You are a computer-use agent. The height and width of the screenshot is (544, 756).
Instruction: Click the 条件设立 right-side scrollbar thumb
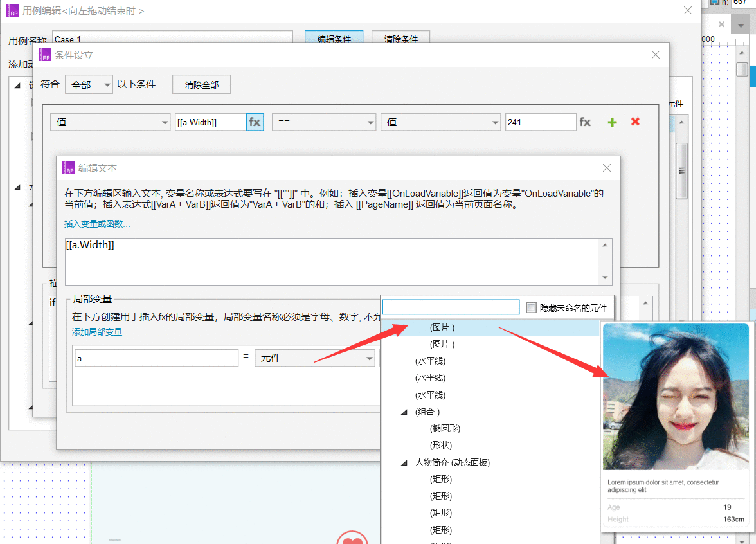681,171
